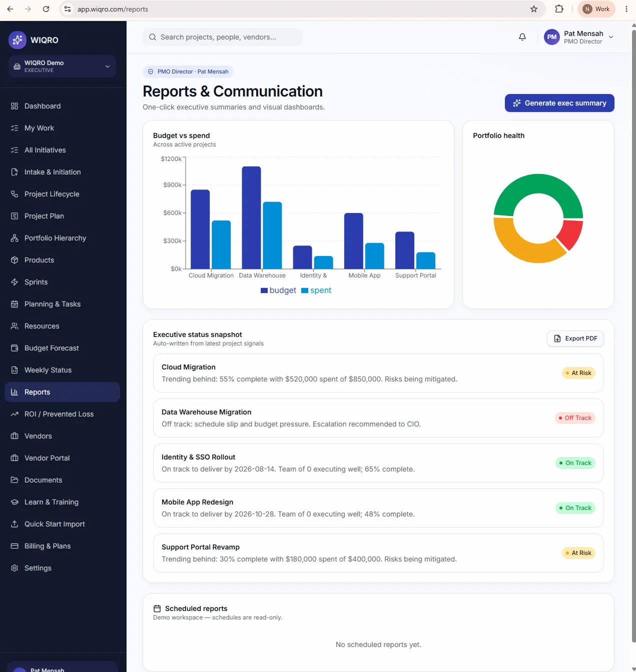Viewport: 636px width, 672px height.
Task: Click Generate exec summary button
Action: (559, 103)
